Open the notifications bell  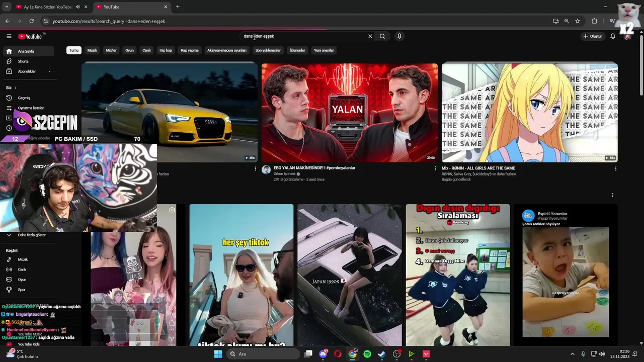[613, 36]
